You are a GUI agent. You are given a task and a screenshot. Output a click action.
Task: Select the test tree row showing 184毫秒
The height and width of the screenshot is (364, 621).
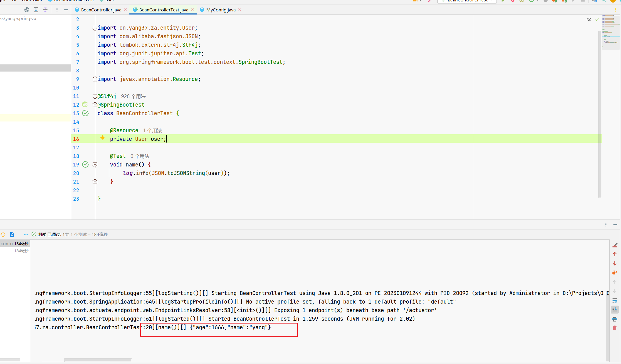(15, 243)
